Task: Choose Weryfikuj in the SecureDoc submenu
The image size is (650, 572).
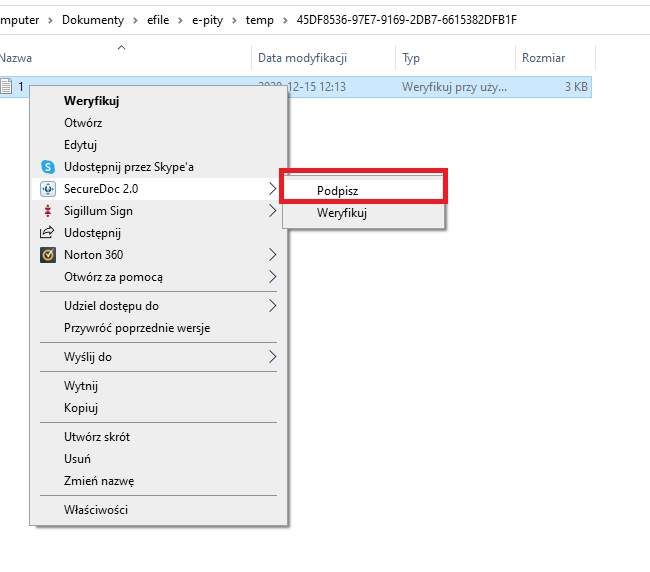Action: coord(342,213)
